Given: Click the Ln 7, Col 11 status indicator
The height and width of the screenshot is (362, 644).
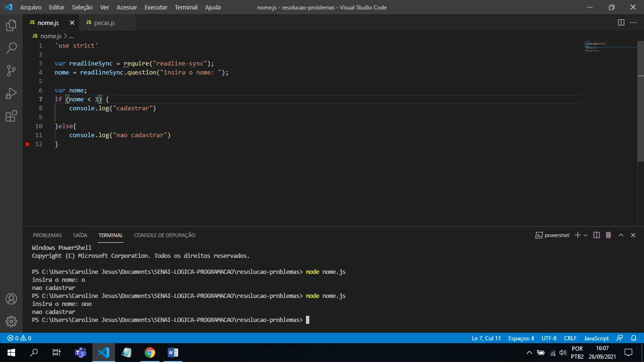Looking at the screenshot, I should click(486, 338).
